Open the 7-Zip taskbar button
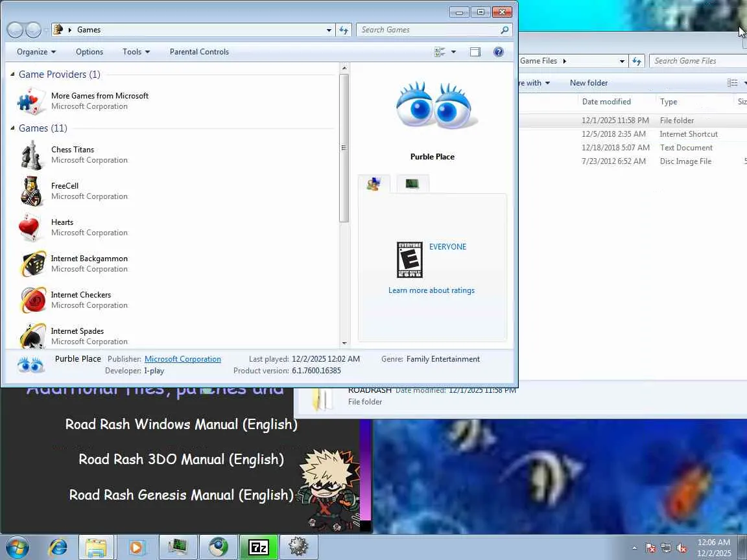Screen dimensions: 747x560 coord(259,548)
